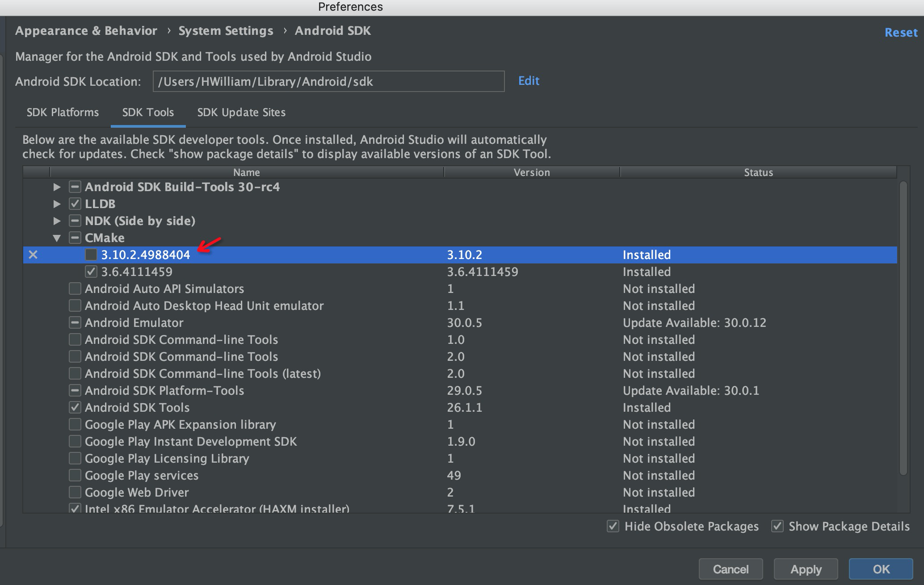
Task: Click the NDK (Side by side) partial checkbox
Action: pos(75,221)
